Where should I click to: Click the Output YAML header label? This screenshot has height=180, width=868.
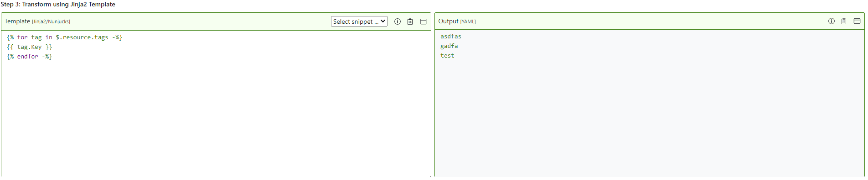457,21
